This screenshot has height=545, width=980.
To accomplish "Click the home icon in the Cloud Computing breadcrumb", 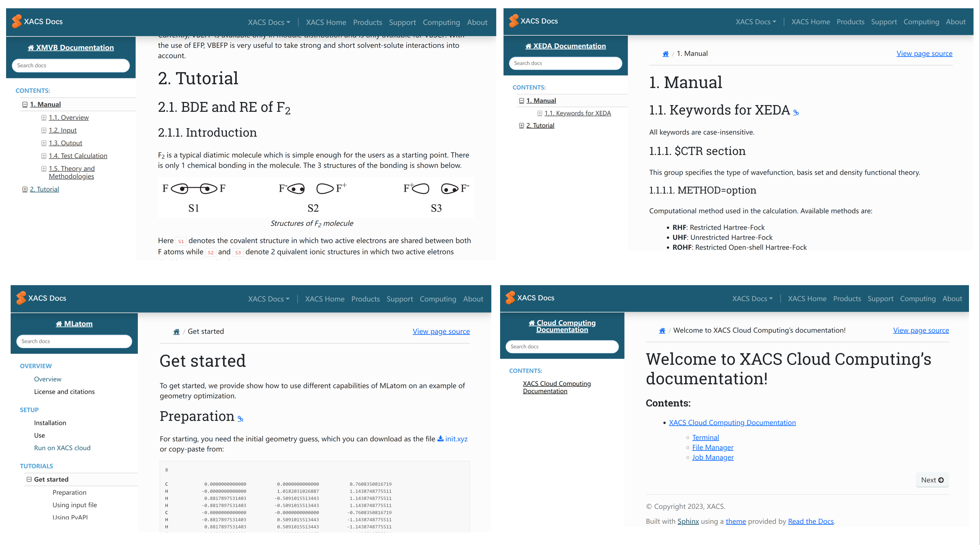I will click(x=662, y=330).
